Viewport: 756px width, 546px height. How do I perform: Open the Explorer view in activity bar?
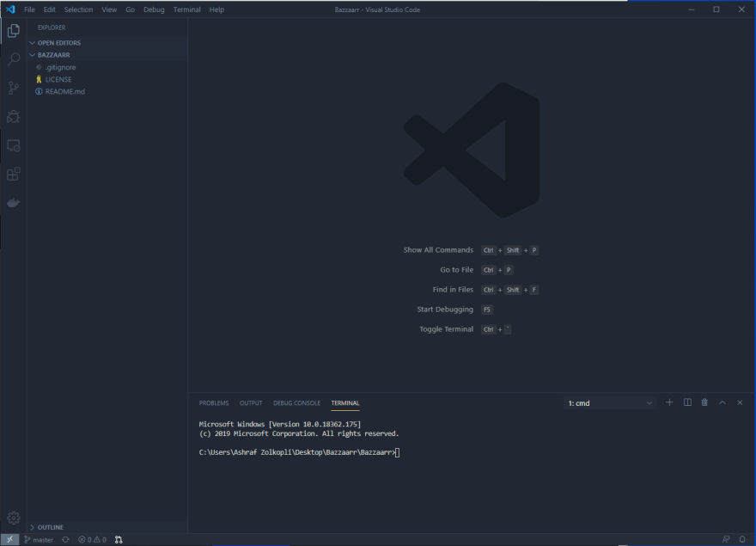14,31
